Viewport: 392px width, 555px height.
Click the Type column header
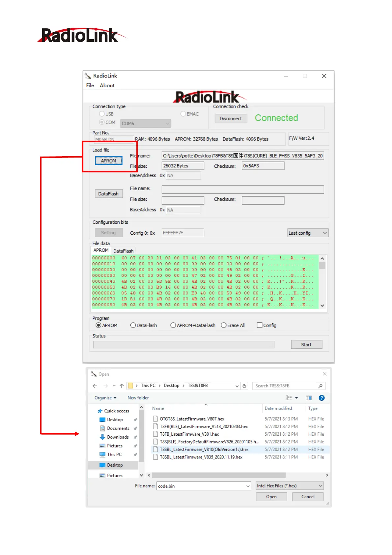[313, 408]
